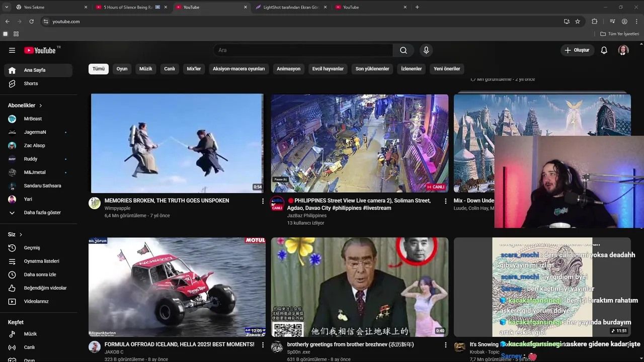Open M&Jmetal channel subscription
This screenshot has height=362, width=644.
[38, 172]
